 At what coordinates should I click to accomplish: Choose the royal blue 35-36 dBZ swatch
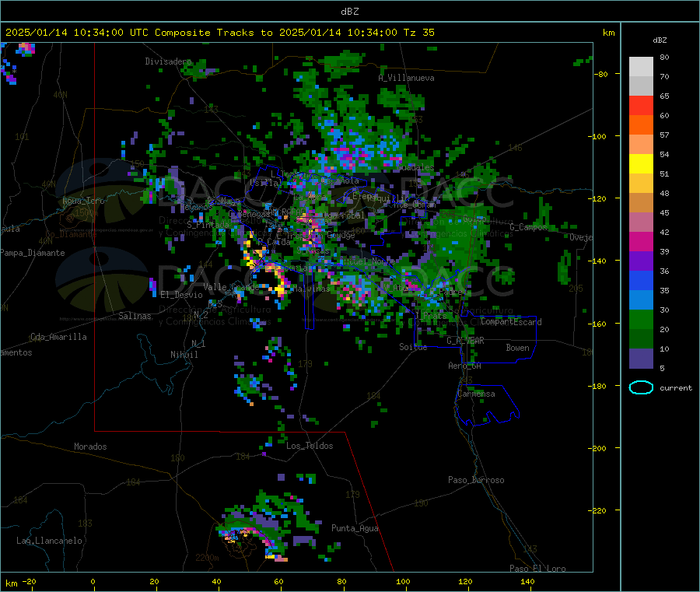pos(641,280)
